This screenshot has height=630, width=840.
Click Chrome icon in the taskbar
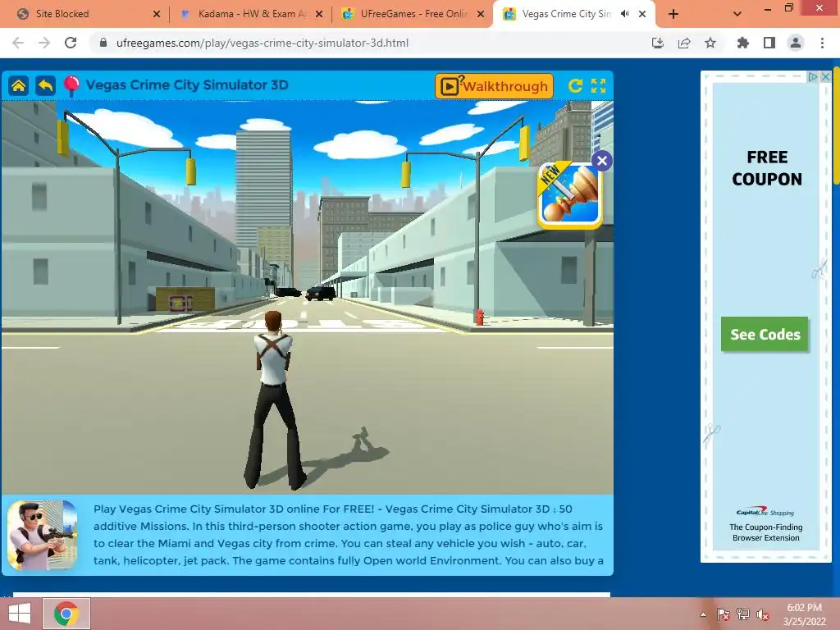(x=66, y=614)
